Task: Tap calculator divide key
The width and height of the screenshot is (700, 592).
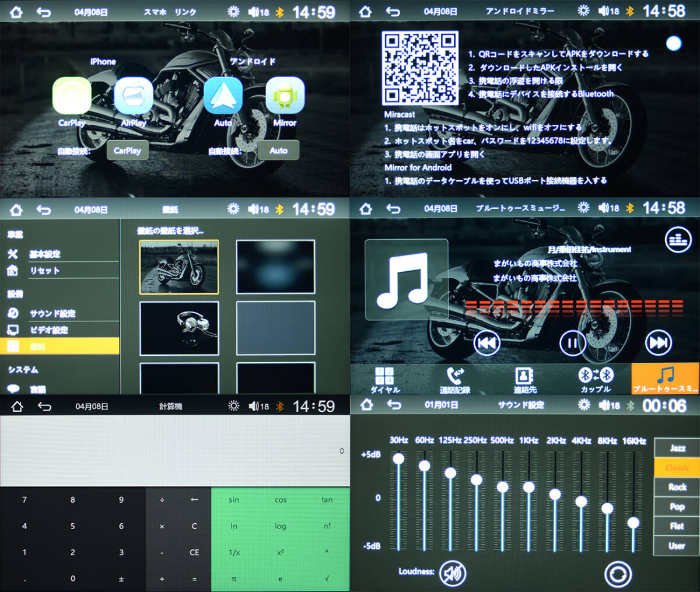Action: (162, 500)
